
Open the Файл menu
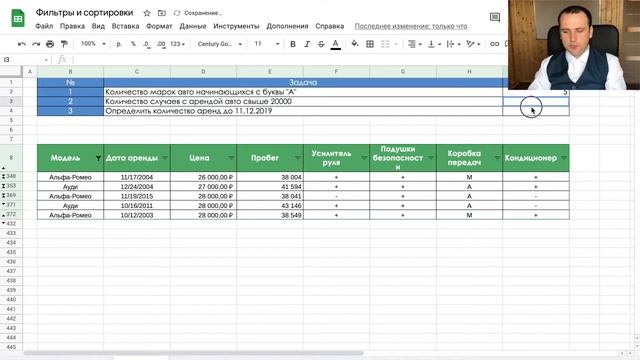tap(44, 26)
